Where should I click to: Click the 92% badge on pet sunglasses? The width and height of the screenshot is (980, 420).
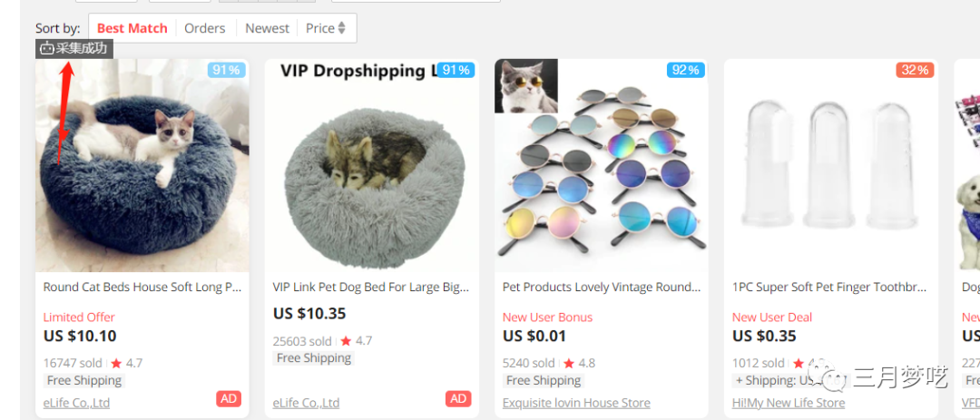684,70
